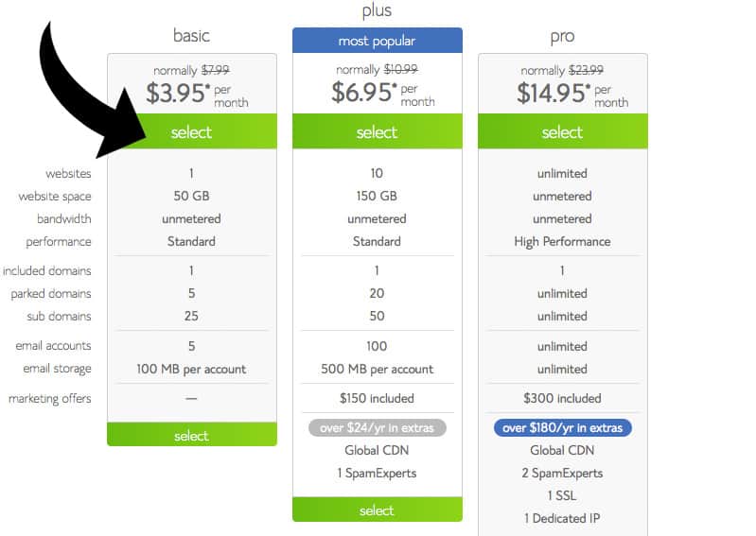Click the top select button for basic plan
Image resolution: width=756 pixels, height=536 pixels.
[191, 132]
